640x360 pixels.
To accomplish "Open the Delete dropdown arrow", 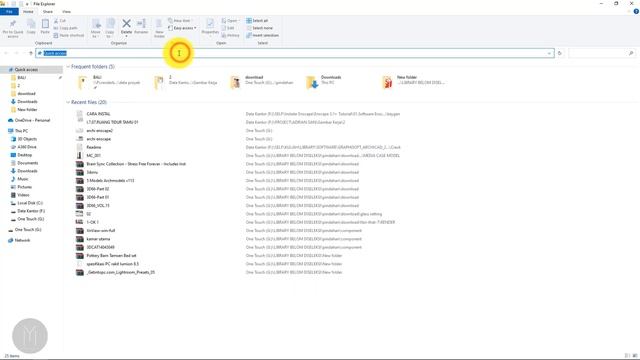I will point(127,36).
